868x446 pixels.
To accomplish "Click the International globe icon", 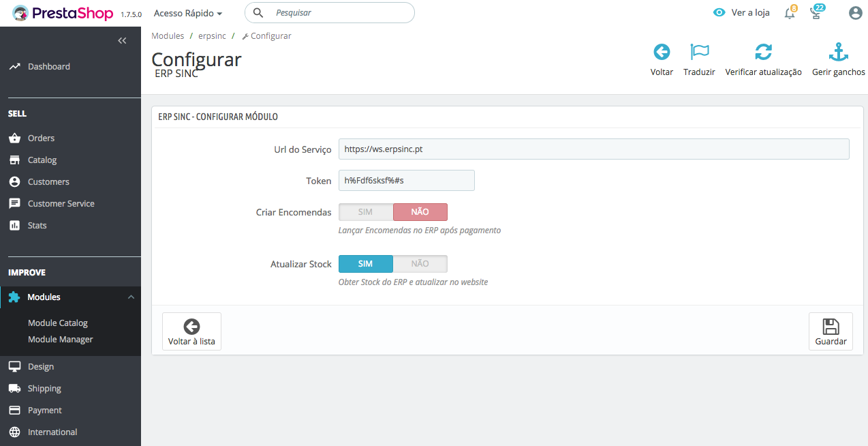I will (x=14, y=432).
